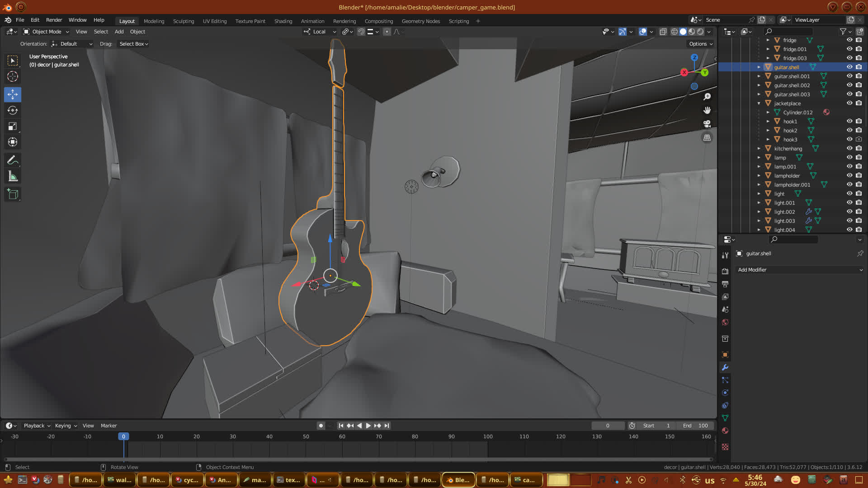Switch to the Sculpting workspace tab
Screen dimensions: 868x488
coord(183,21)
